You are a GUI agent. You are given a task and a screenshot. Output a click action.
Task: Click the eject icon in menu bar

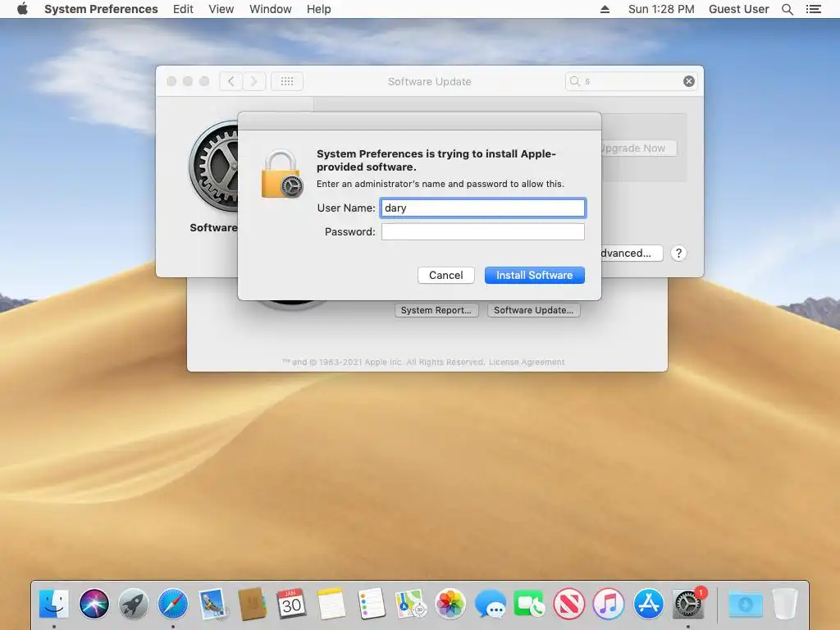coord(605,9)
